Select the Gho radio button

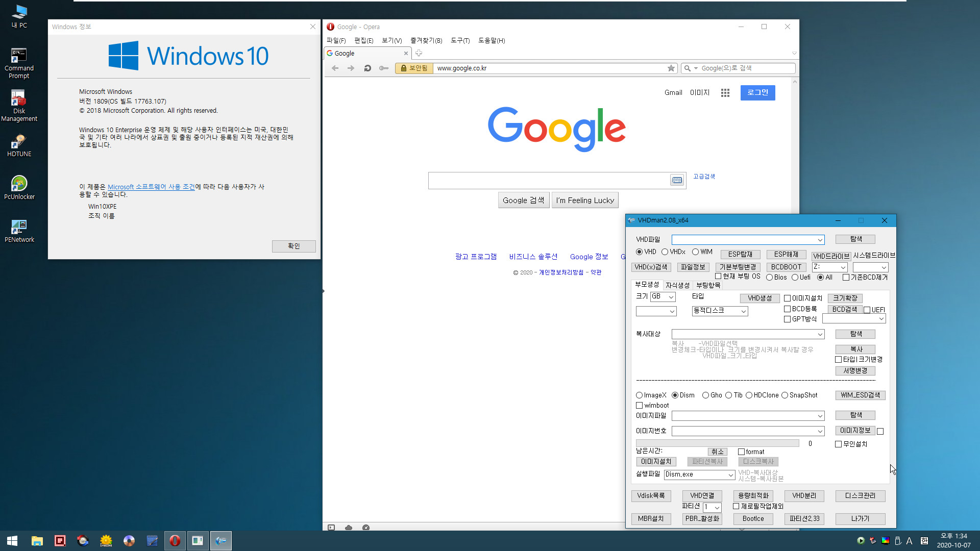pyautogui.click(x=712, y=395)
